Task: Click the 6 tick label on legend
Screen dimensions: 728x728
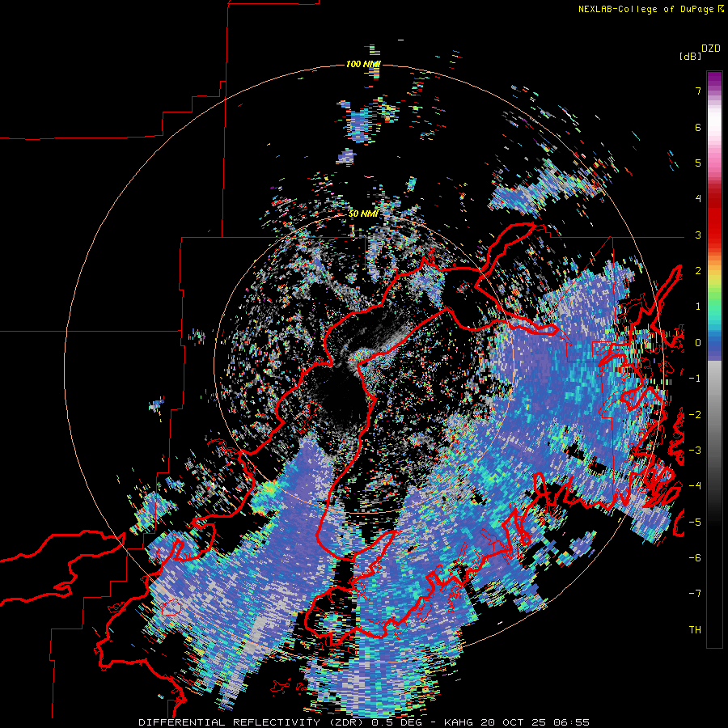Action: pos(698,127)
